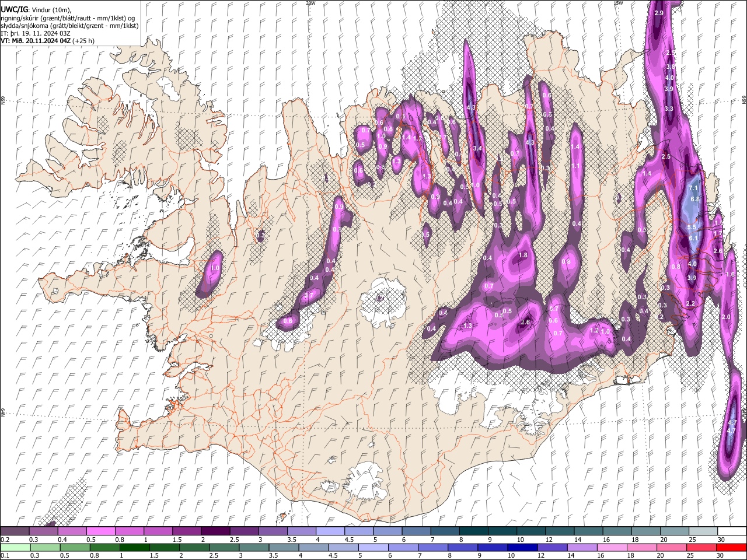The width and height of the screenshot is (747, 560).
Task: Select the dark purple snow-scale swatch between 2 and 2.5
Action: [215, 531]
